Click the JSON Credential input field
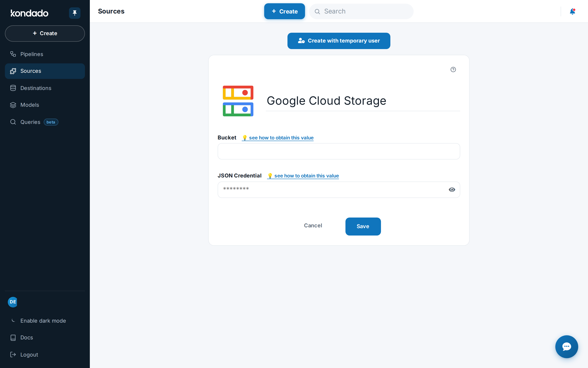This screenshot has height=368, width=588. pos(339,190)
